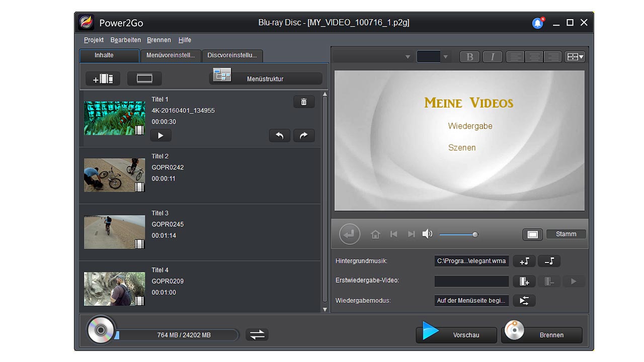This screenshot has height=362, width=644.
Task: Click the remove background music note icon
Action: pyautogui.click(x=549, y=261)
